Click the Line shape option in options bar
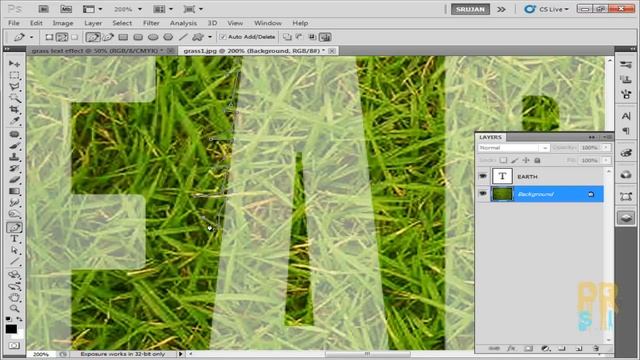The image size is (640, 360). [x=183, y=37]
